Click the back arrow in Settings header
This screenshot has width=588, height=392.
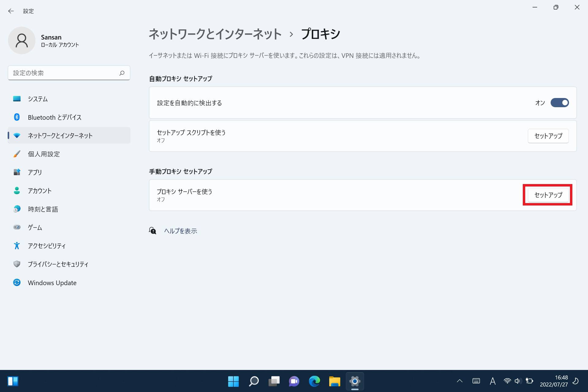pyautogui.click(x=11, y=11)
